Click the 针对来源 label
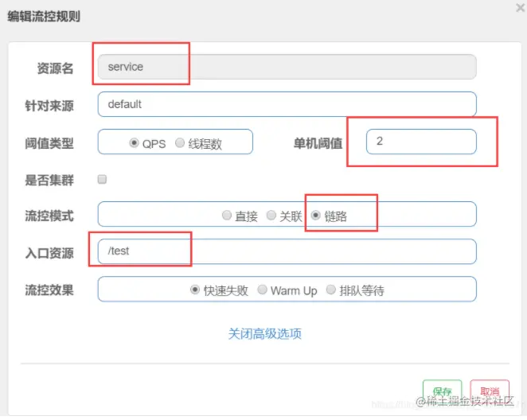The width and height of the screenshot is (527, 420). (x=49, y=106)
